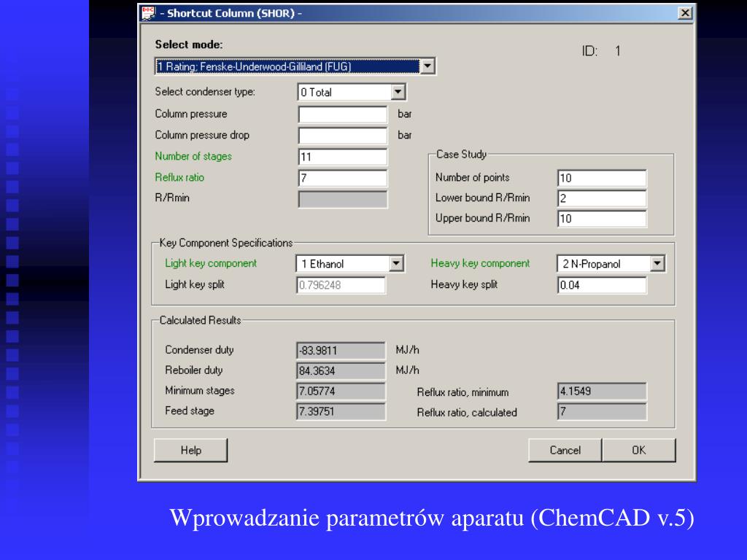
Task: Click the Light key split field
Action: click(x=341, y=285)
